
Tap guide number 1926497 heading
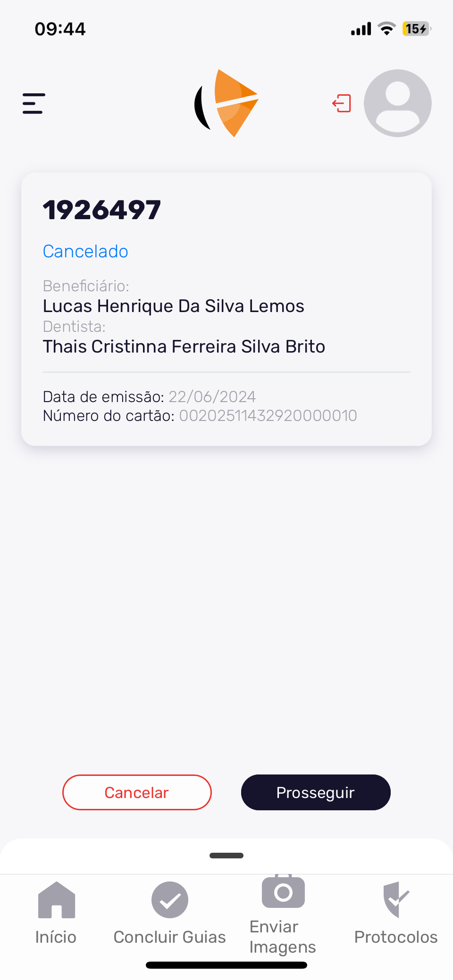click(x=102, y=210)
